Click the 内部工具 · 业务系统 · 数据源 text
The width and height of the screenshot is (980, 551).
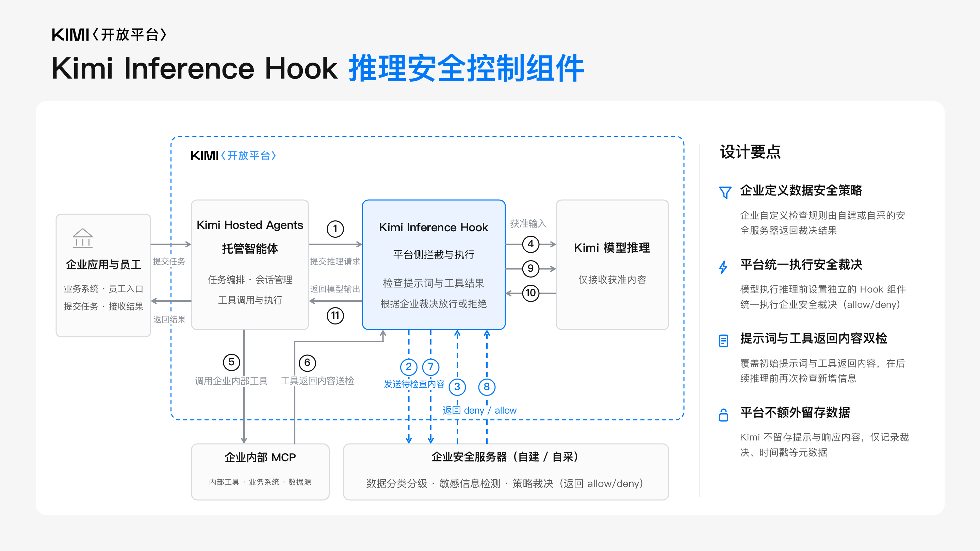[260, 482]
